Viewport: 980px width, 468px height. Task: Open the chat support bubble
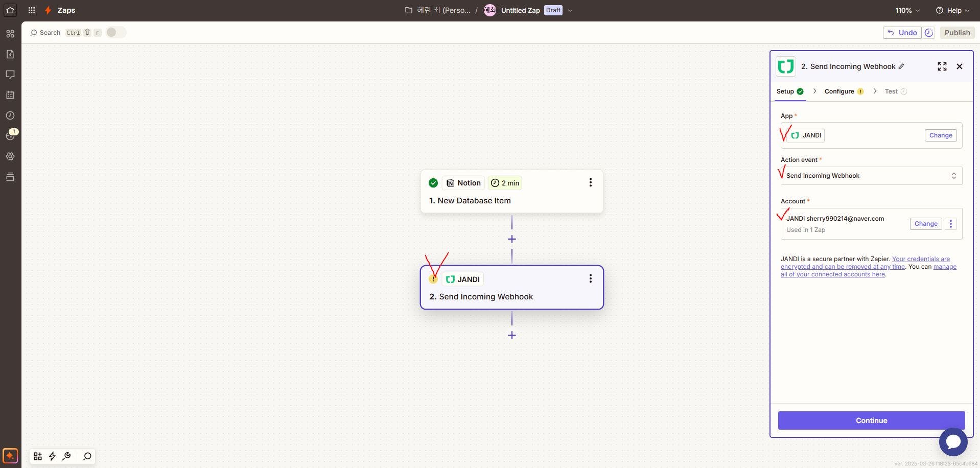[953, 442]
